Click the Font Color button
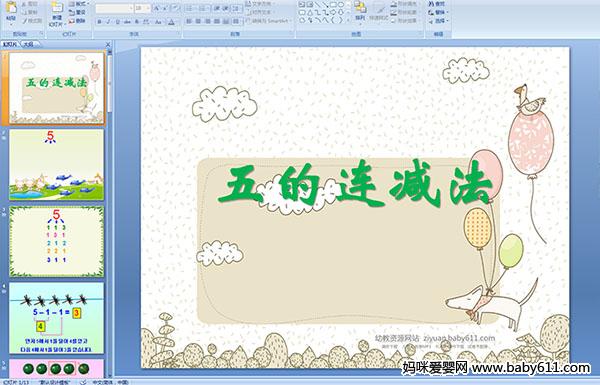The height and width of the screenshot is (385, 600). click(x=171, y=22)
